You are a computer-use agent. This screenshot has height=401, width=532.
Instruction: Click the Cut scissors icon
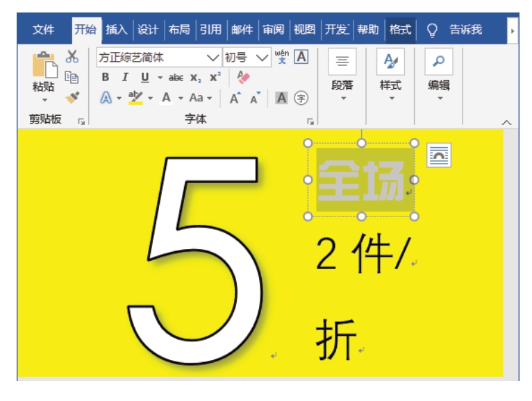(72, 57)
